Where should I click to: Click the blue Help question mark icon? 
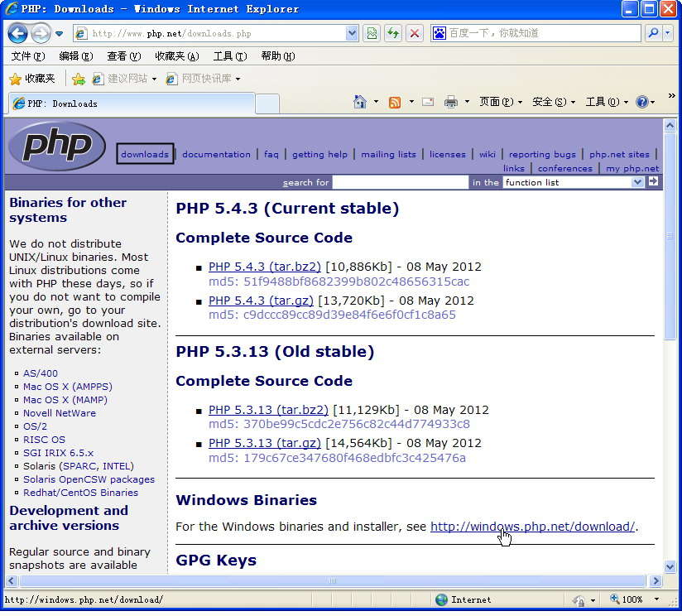point(642,102)
